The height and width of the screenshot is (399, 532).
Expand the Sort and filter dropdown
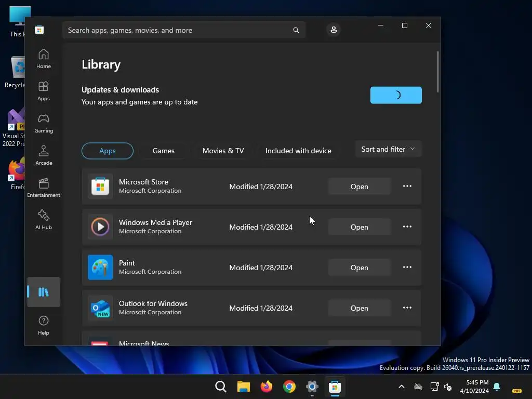pyautogui.click(x=388, y=149)
